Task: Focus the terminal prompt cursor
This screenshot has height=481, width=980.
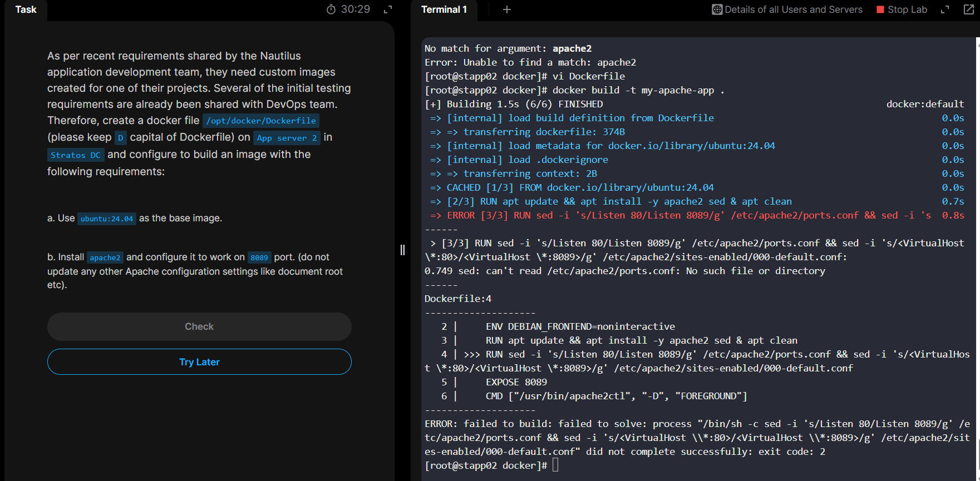Action: 555,465
